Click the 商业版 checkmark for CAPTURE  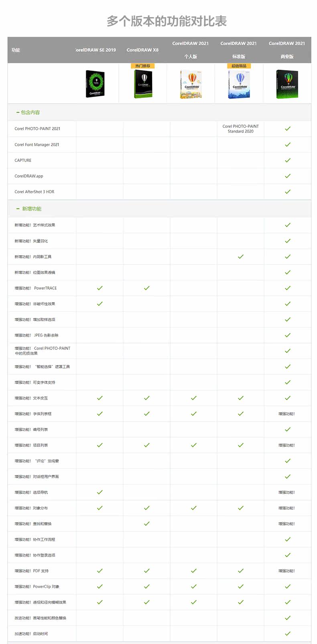click(x=288, y=160)
